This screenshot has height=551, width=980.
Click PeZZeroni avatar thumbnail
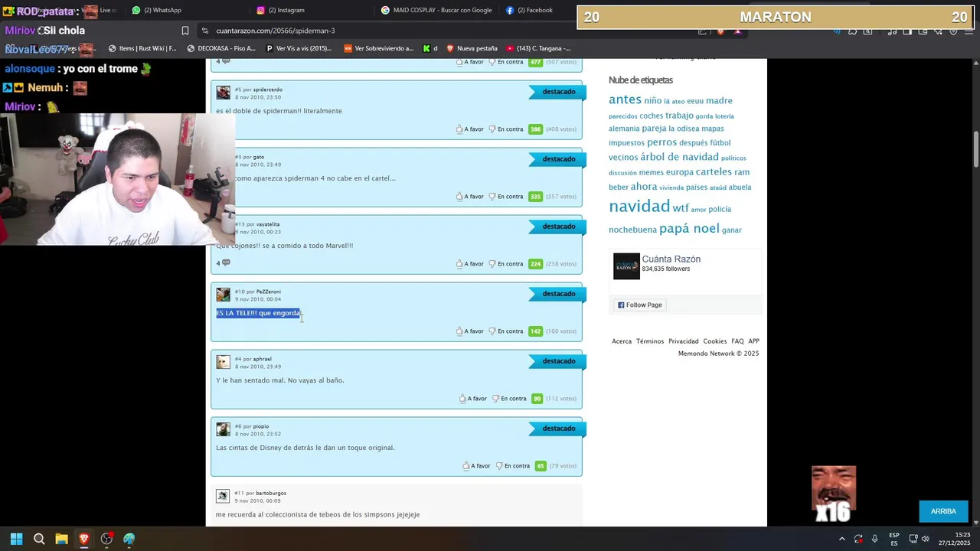point(223,295)
